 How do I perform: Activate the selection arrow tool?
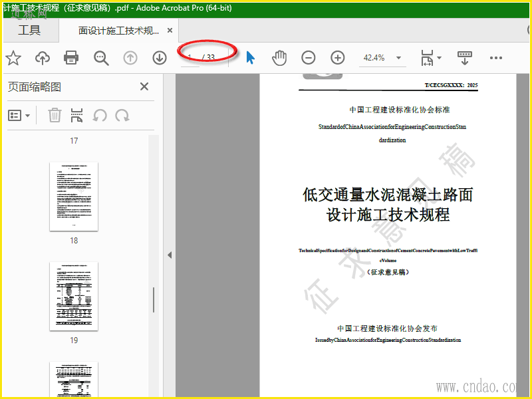pos(251,58)
